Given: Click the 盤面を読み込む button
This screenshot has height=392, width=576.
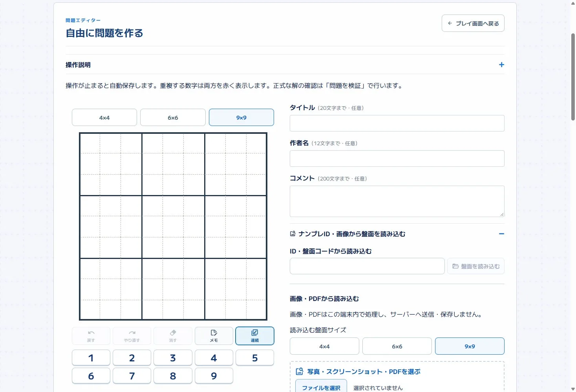Looking at the screenshot, I should point(476,266).
